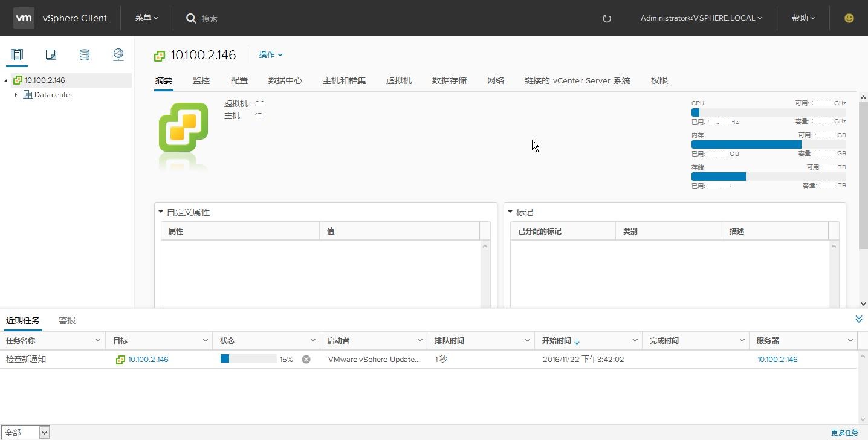Click the 类别 column header
This screenshot has width=868, height=440.
click(669, 231)
